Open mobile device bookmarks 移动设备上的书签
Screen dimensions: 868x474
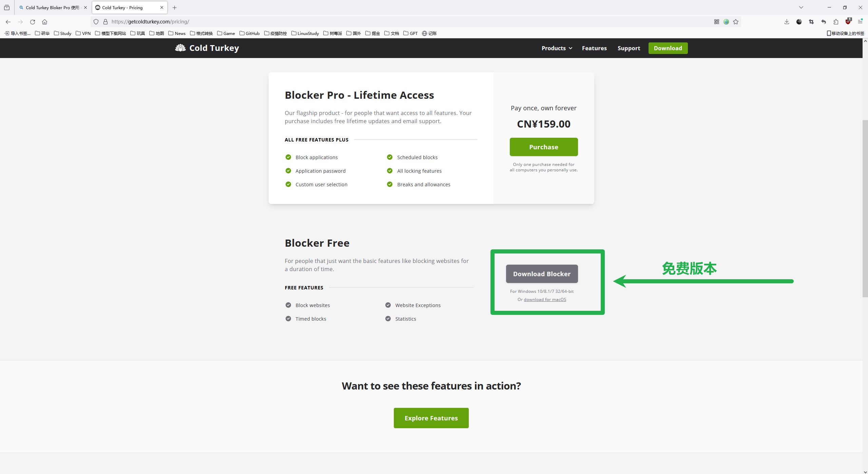click(x=845, y=33)
